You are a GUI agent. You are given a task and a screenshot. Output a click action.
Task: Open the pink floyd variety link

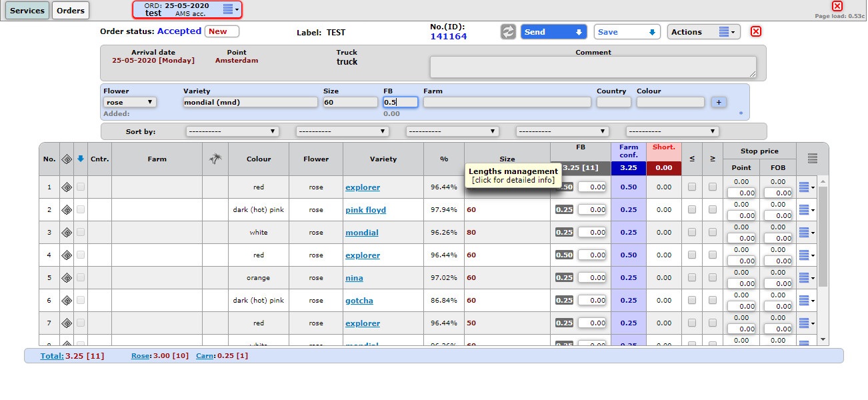pyautogui.click(x=365, y=210)
